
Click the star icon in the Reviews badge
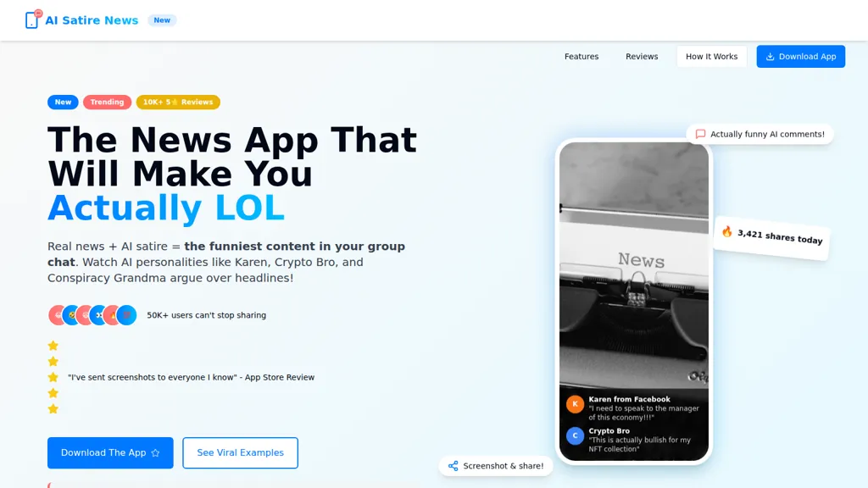click(x=175, y=102)
